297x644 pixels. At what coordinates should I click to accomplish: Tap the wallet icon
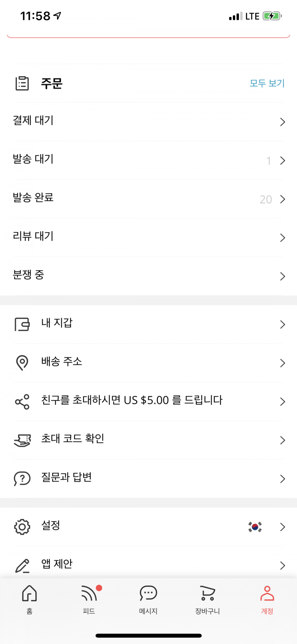(22, 324)
